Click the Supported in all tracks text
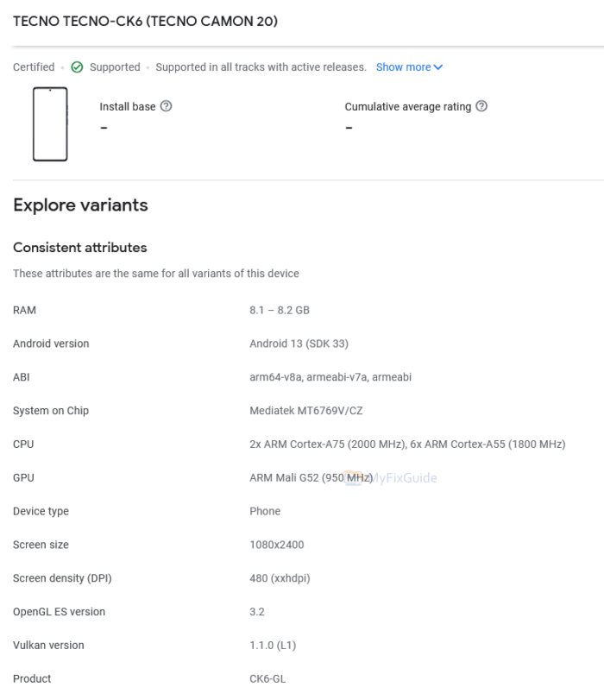 [261, 67]
